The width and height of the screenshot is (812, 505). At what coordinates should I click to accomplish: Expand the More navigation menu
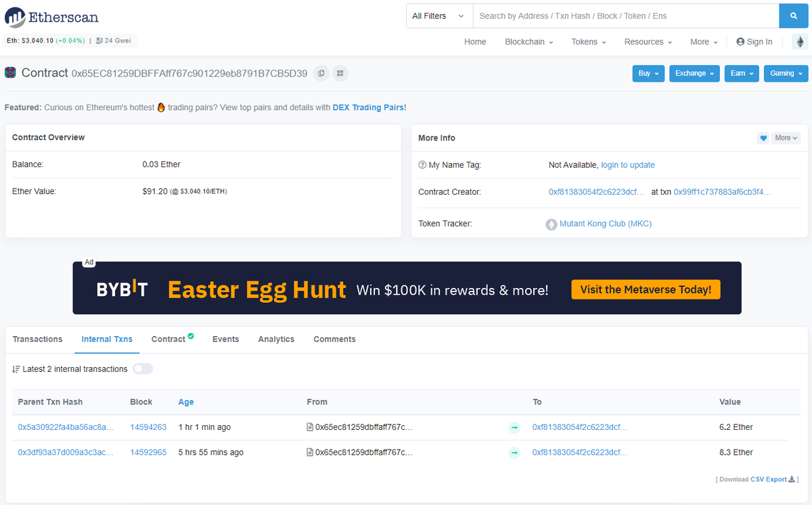(x=704, y=42)
